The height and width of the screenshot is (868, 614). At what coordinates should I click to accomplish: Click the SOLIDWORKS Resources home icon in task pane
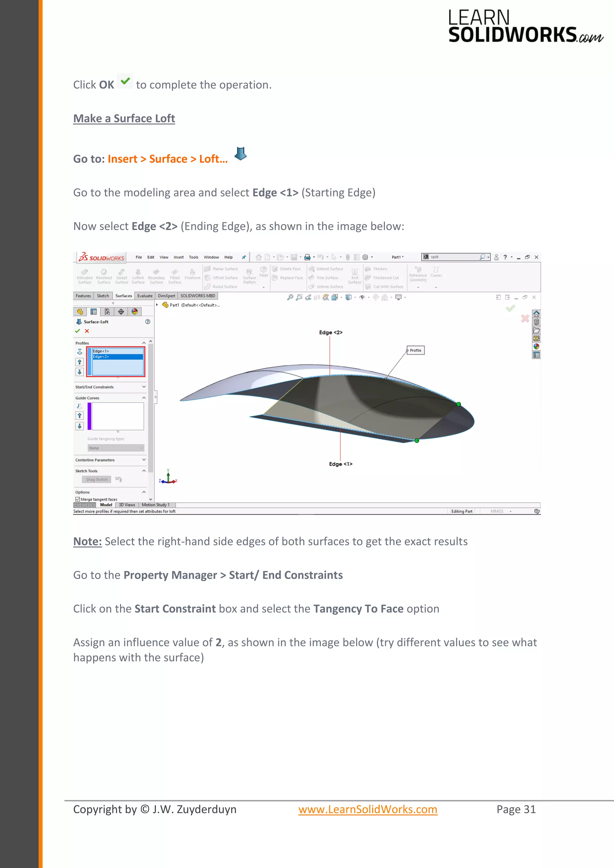pyautogui.click(x=536, y=314)
